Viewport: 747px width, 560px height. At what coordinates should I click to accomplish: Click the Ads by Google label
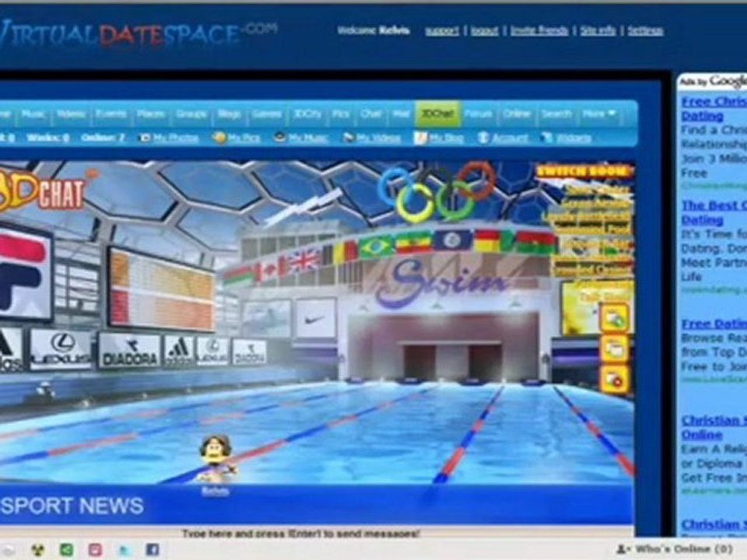pos(712,82)
